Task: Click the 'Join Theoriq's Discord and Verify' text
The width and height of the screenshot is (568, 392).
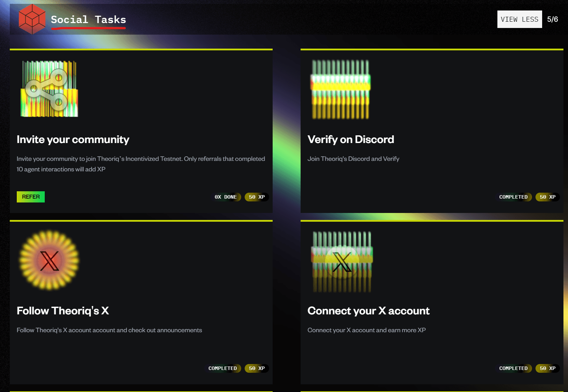Action: [353, 159]
